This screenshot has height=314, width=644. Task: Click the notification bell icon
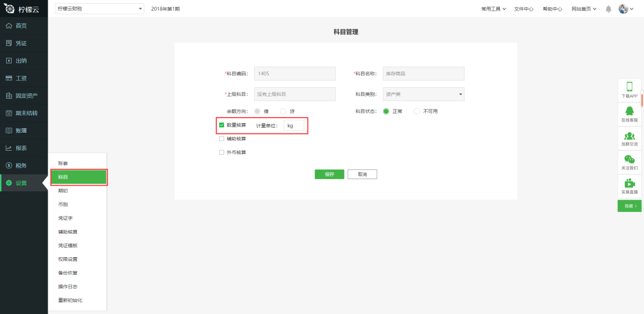pos(608,8)
